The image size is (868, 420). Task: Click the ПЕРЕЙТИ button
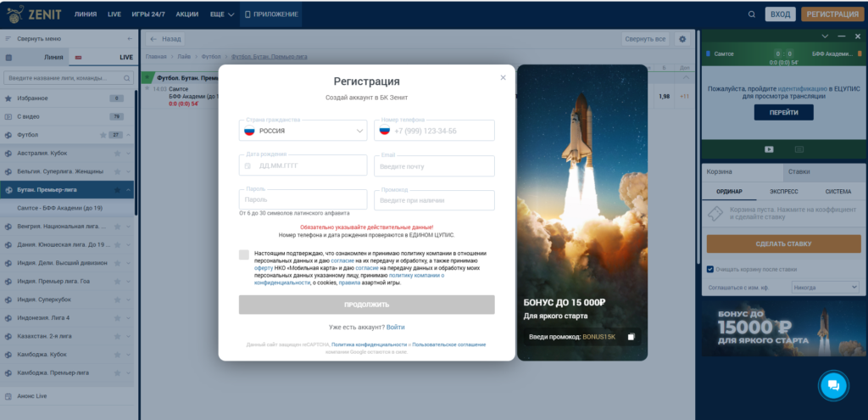[783, 113]
